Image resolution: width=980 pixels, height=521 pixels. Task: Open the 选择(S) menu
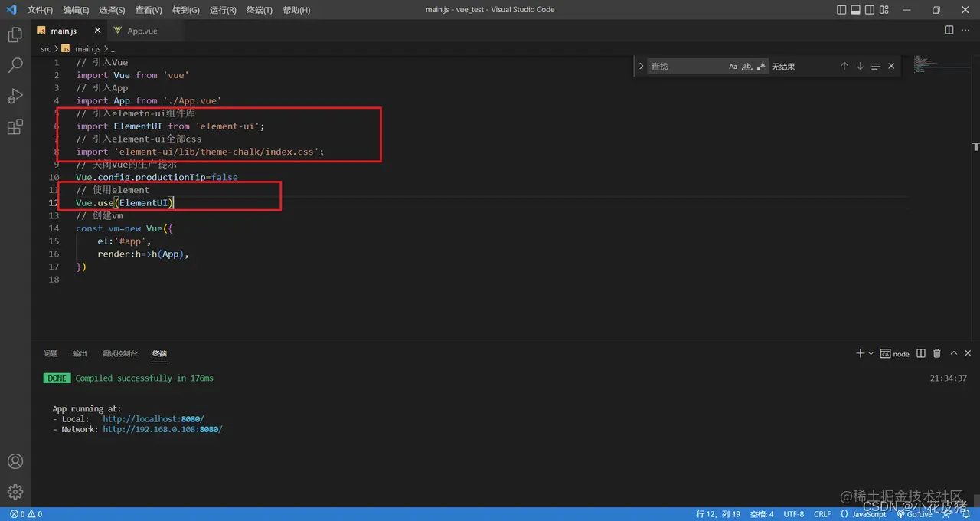tap(112, 10)
